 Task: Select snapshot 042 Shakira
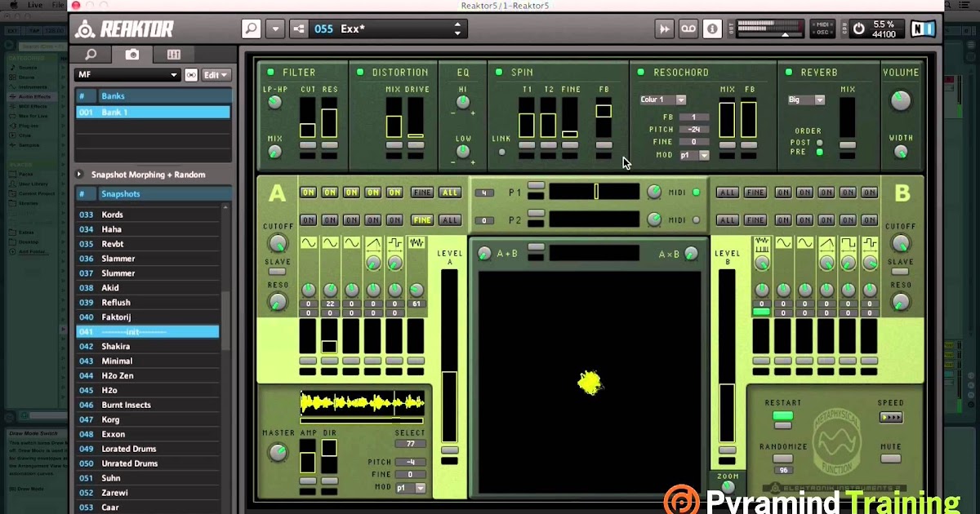tap(148, 346)
